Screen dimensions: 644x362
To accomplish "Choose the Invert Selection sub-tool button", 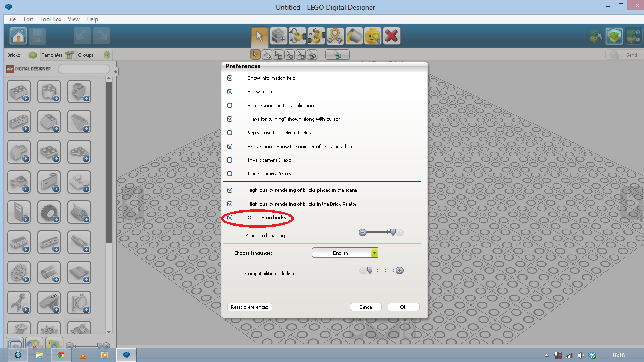I will [338, 55].
